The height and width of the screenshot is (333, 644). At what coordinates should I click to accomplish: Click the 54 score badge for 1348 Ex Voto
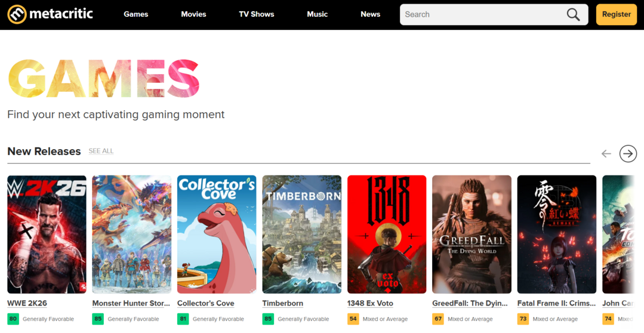coord(353,319)
